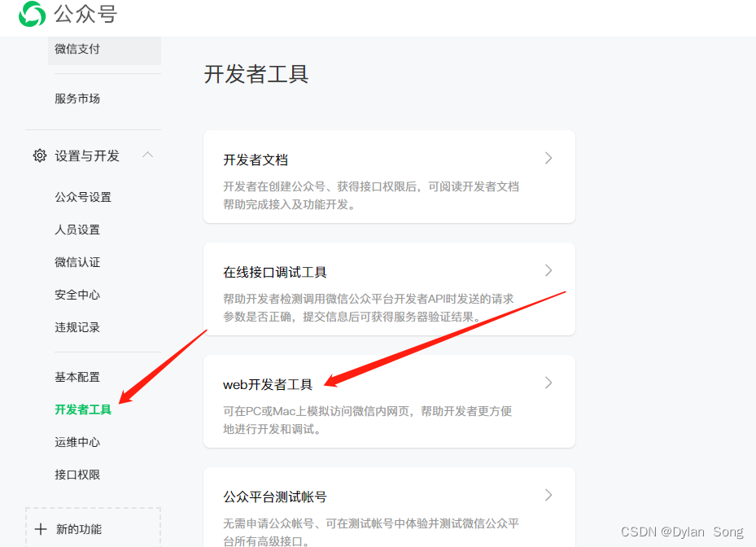Select the highlighted 开发者工具 menu item
This screenshot has height=547, width=756.
(x=83, y=409)
